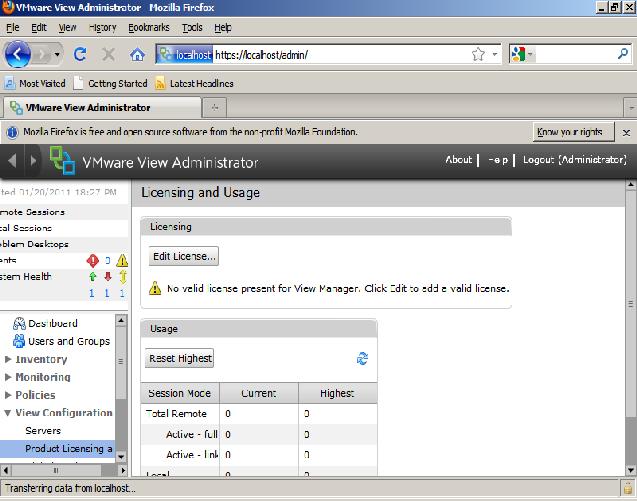Image resolution: width=637 pixels, height=501 pixels.
Task: Collapse the View Configuration node
Action: coord(8,413)
